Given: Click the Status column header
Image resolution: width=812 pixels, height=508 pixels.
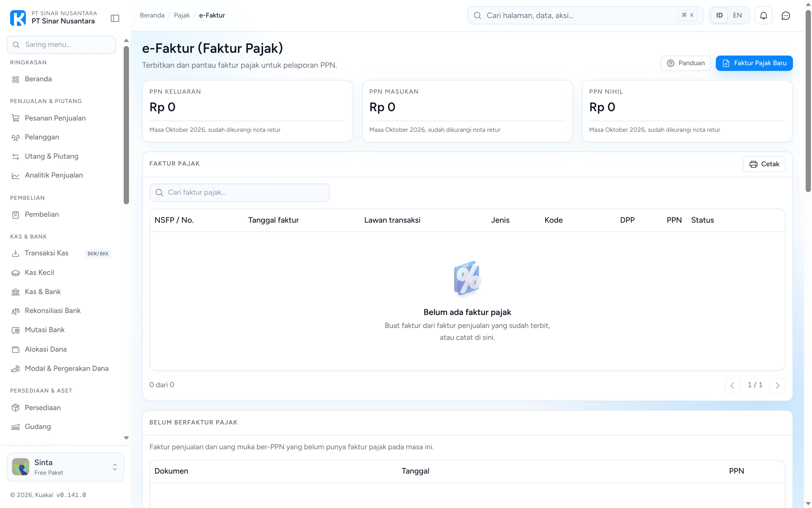Looking at the screenshot, I should [702, 220].
